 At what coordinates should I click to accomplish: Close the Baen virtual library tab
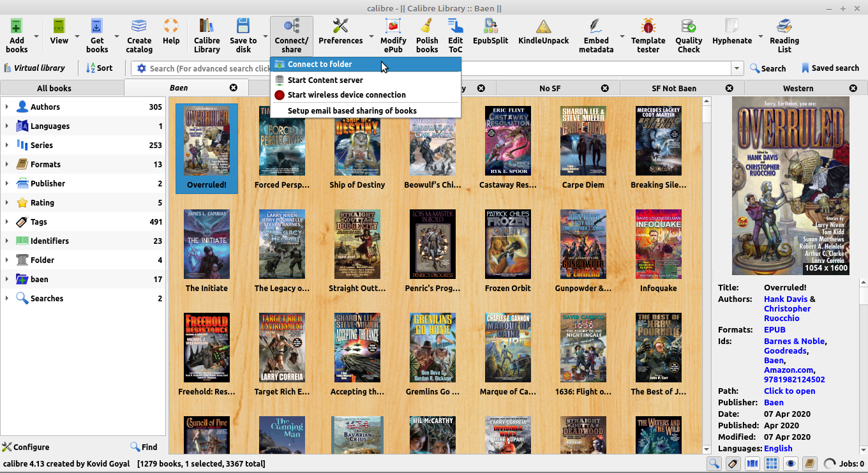click(234, 88)
